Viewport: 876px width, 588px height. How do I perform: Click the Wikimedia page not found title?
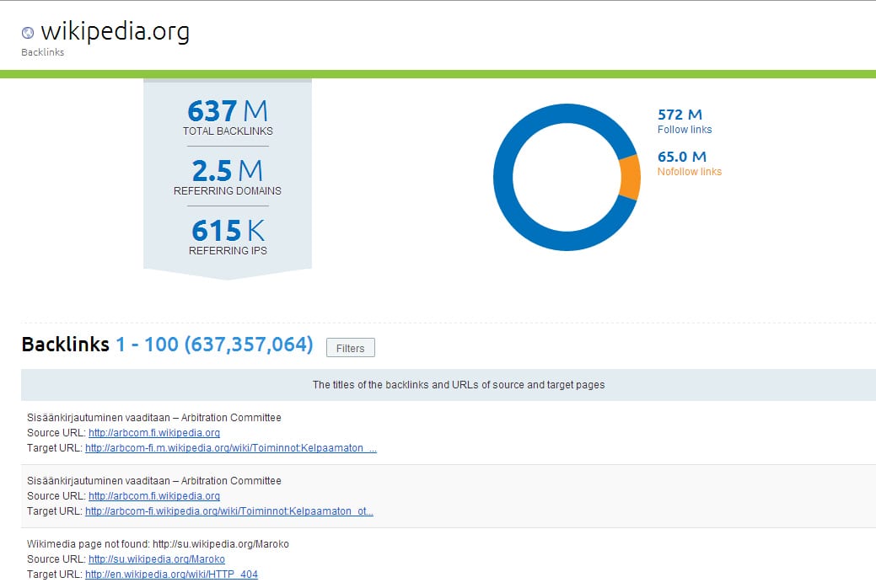pos(159,544)
